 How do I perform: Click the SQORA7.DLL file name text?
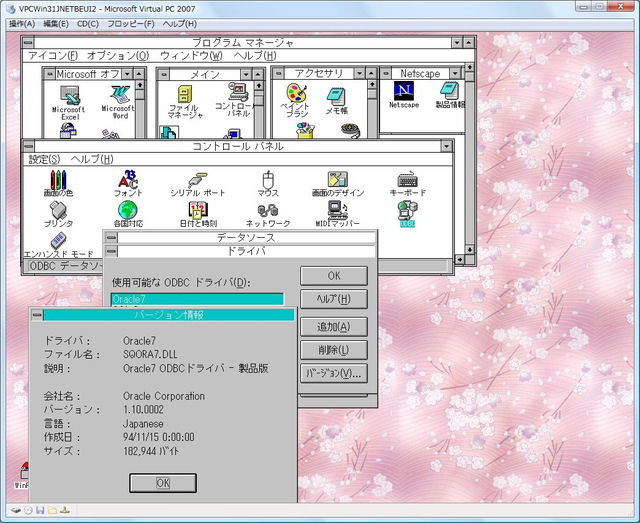point(150,354)
